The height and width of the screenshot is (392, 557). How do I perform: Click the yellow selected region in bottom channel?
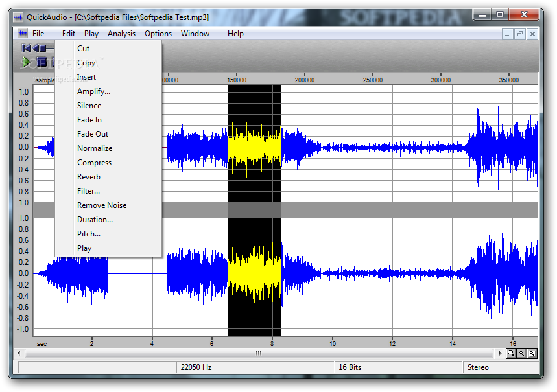click(254, 273)
